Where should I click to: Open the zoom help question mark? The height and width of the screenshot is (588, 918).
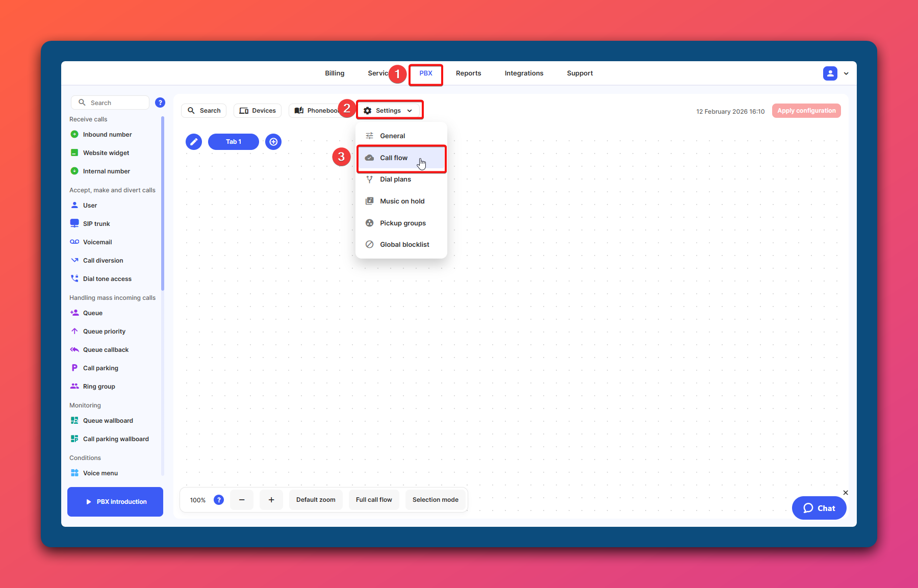[219, 500]
